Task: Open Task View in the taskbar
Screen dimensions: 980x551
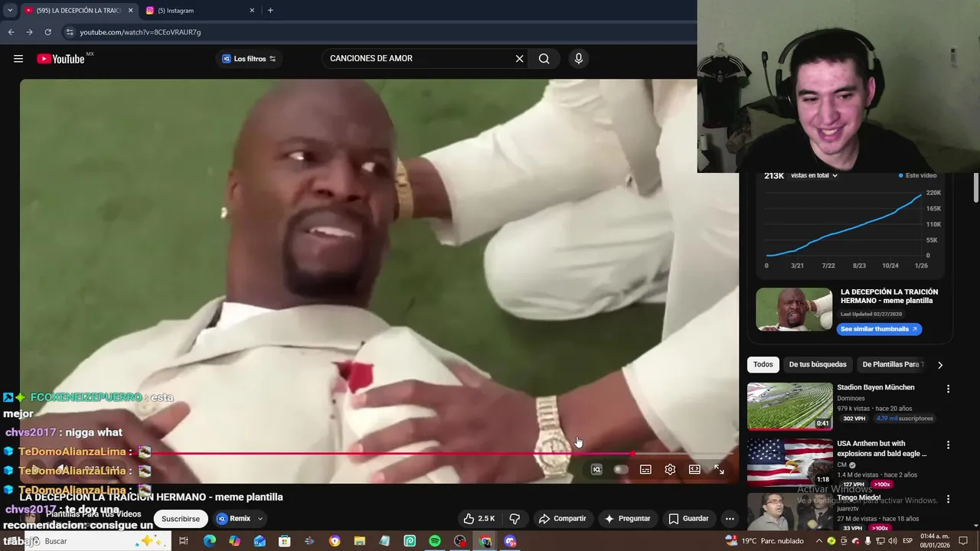Action: [184, 541]
